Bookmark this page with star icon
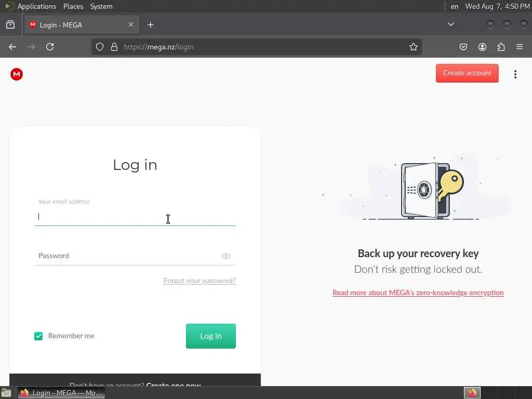This screenshot has width=532, height=399. click(413, 47)
